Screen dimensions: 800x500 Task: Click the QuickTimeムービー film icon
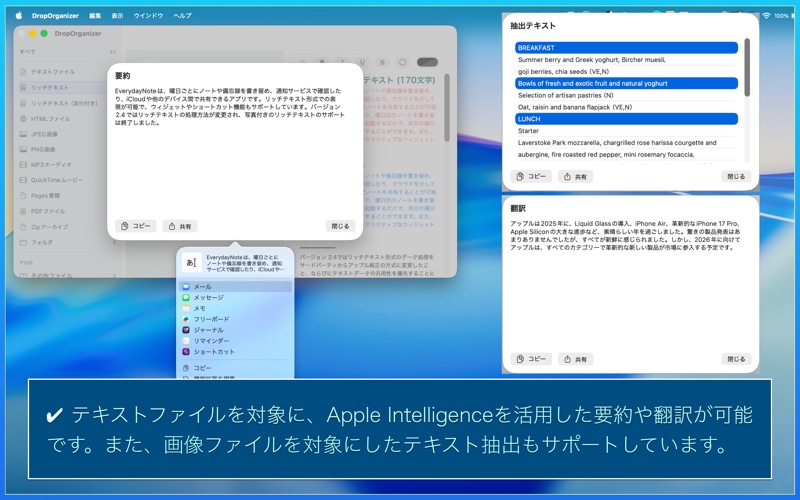tap(23, 180)
